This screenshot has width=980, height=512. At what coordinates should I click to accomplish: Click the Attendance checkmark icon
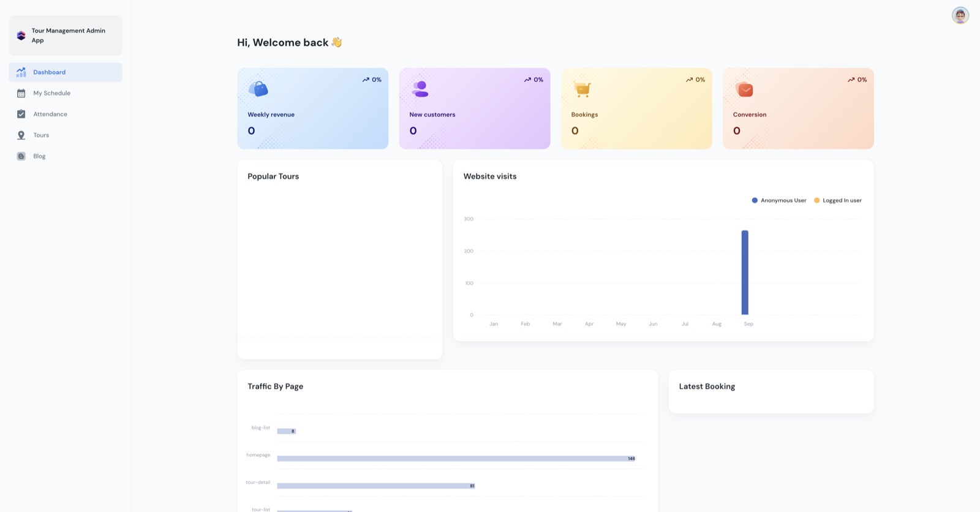[x=21, y=114]
